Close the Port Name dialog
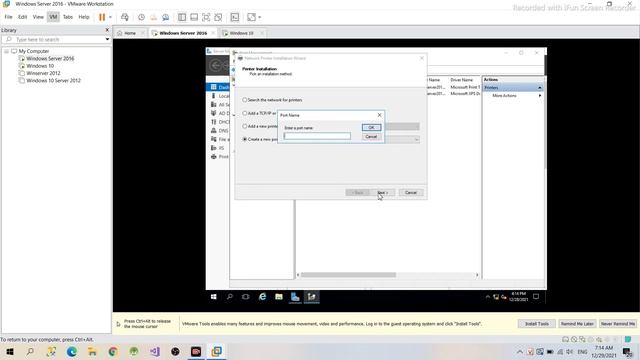 380,115
